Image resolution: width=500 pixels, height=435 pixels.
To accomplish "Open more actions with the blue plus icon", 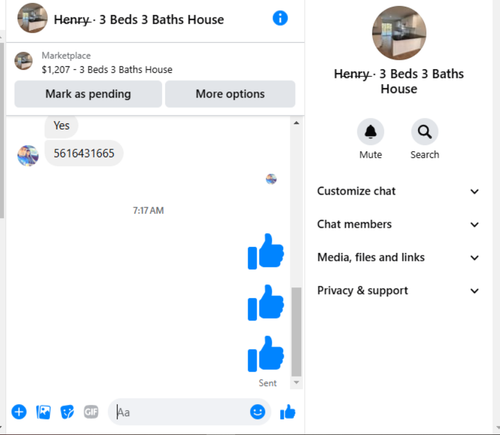I will 19,412.
